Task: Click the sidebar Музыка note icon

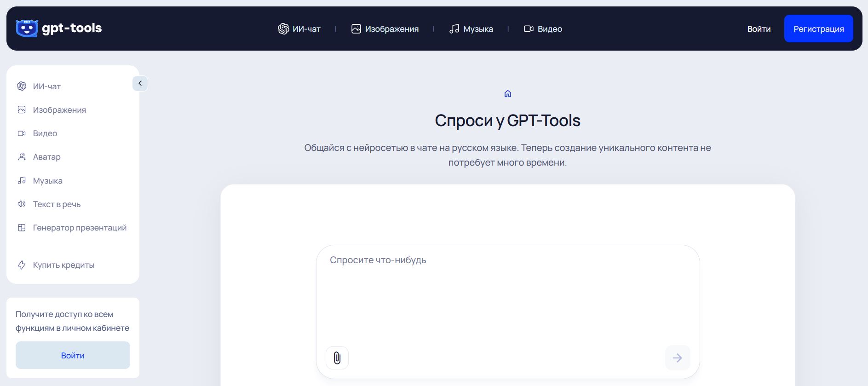Action: pyautogui.click(x=22, y=180)
